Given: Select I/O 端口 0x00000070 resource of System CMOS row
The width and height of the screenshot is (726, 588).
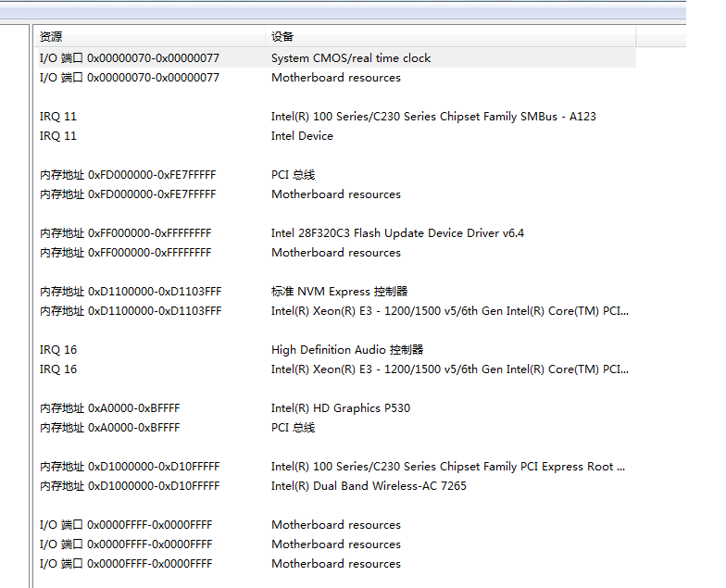Looking at the screenshot, I should click(x=130, y=58).
